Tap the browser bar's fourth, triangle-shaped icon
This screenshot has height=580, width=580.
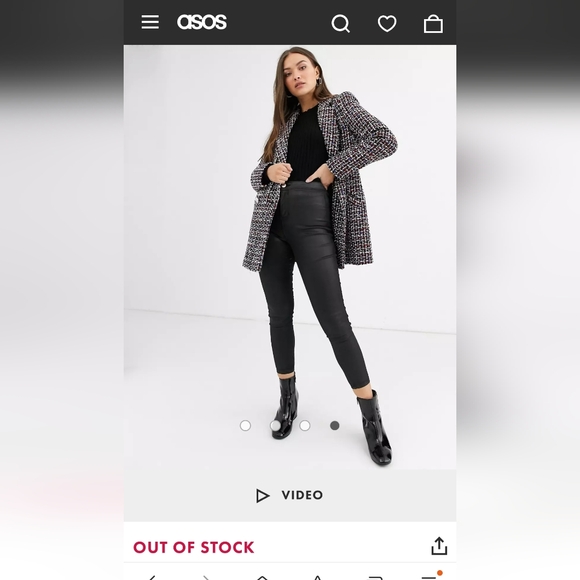317,577
